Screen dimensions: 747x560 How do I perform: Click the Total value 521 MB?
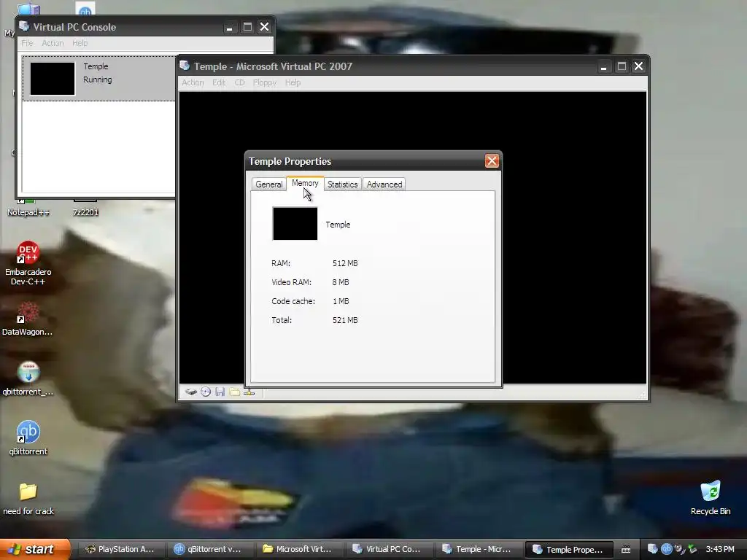345,321
